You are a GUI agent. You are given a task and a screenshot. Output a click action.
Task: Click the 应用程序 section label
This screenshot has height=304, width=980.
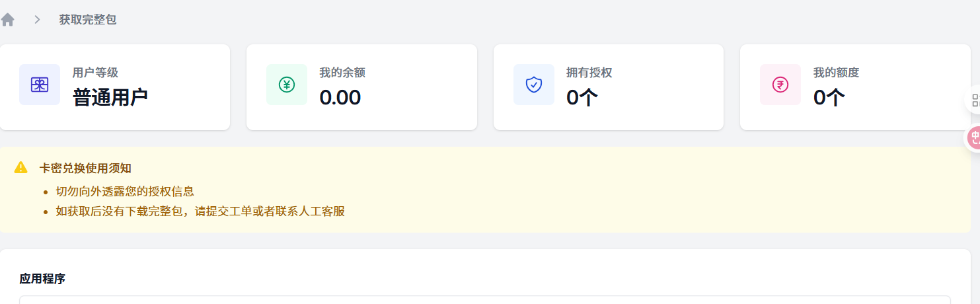(42, 278)
